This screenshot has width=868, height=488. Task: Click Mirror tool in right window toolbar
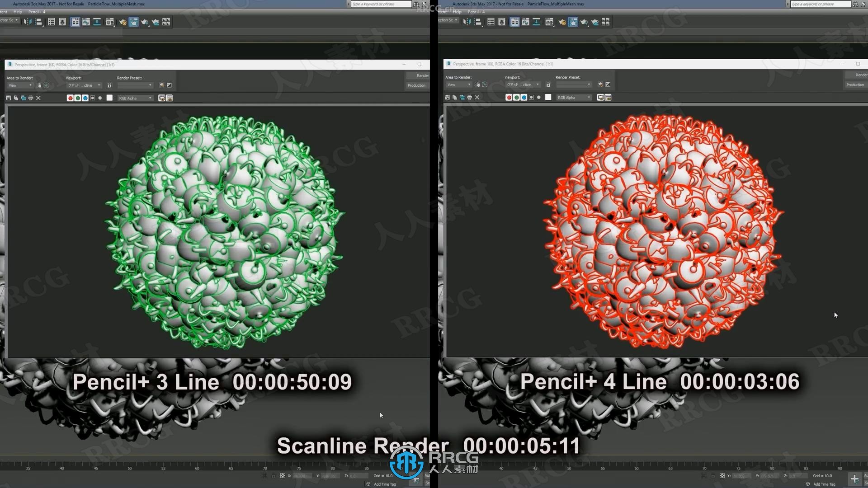point(467,22)
